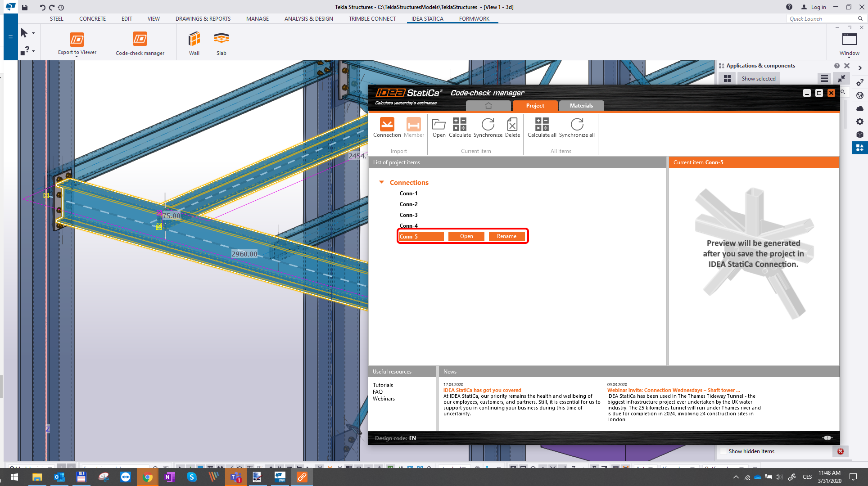Select Conn-2 in the connections list
This screenshot has height=486, width=868.
point(408,204)
